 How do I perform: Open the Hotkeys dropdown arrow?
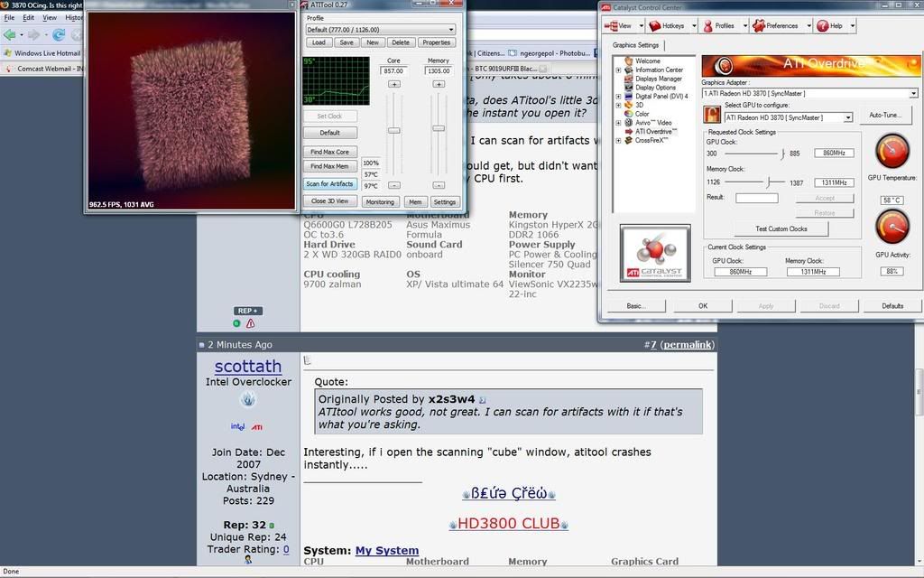pyautogui.click(x=694, y=26)
